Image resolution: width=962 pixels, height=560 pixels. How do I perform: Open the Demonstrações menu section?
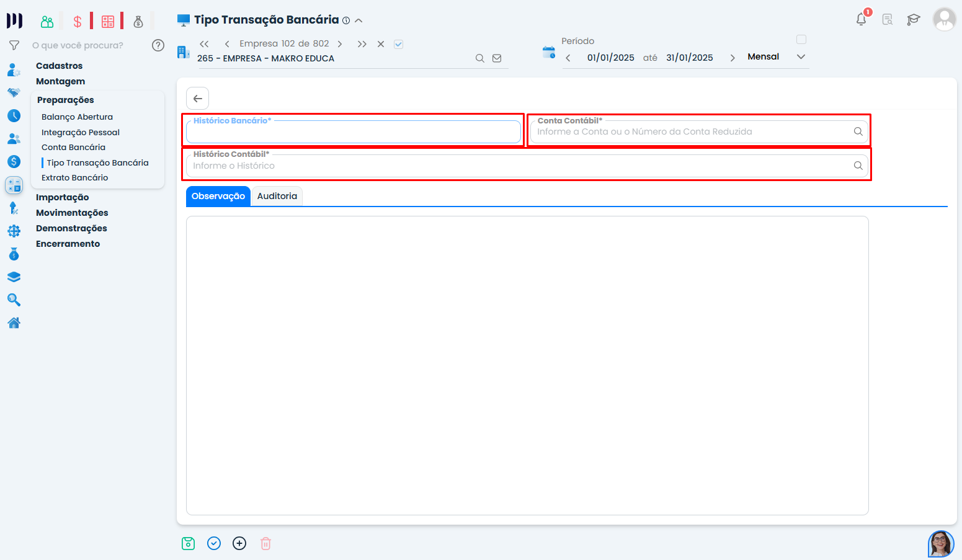[x=71, y=228]
